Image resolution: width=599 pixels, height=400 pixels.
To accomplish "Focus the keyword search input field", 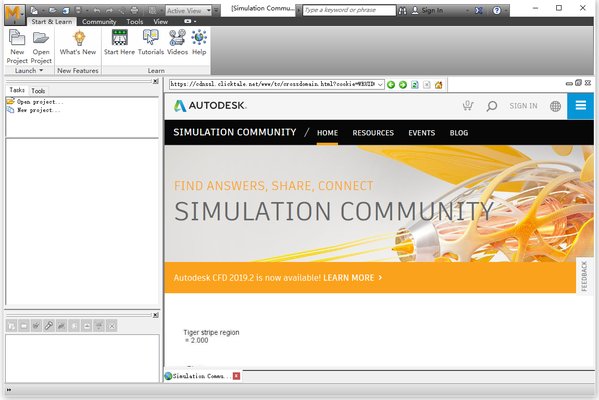I will pyautogui.click(x=349, y=10).
